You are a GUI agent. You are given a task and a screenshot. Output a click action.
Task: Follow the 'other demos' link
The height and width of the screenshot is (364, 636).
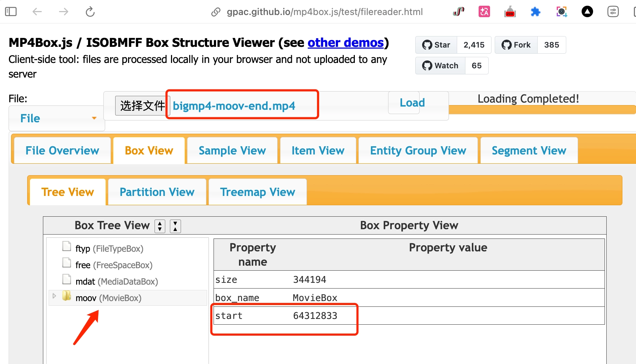(x=346, y=43)
